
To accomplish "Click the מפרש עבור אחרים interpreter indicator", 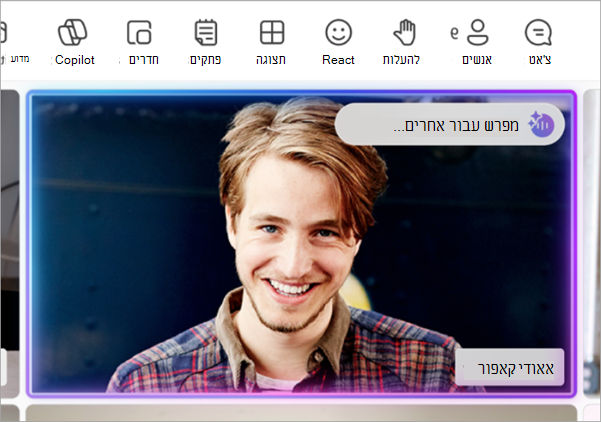I will click(x=449, y=125).
